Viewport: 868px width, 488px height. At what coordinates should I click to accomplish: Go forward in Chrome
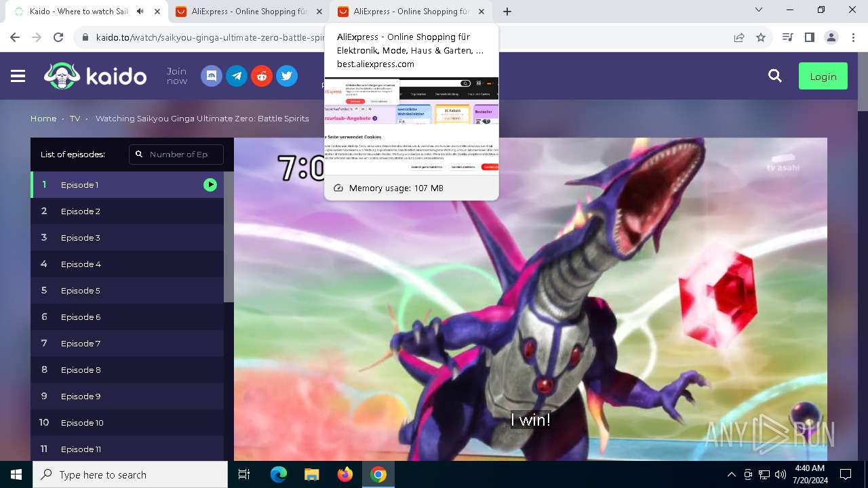[x=37, y=37]
